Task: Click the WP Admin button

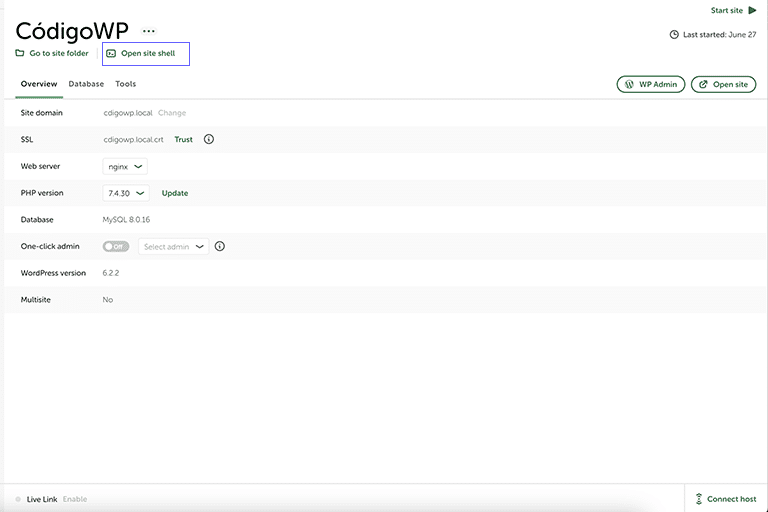Action: pos(650,84)
